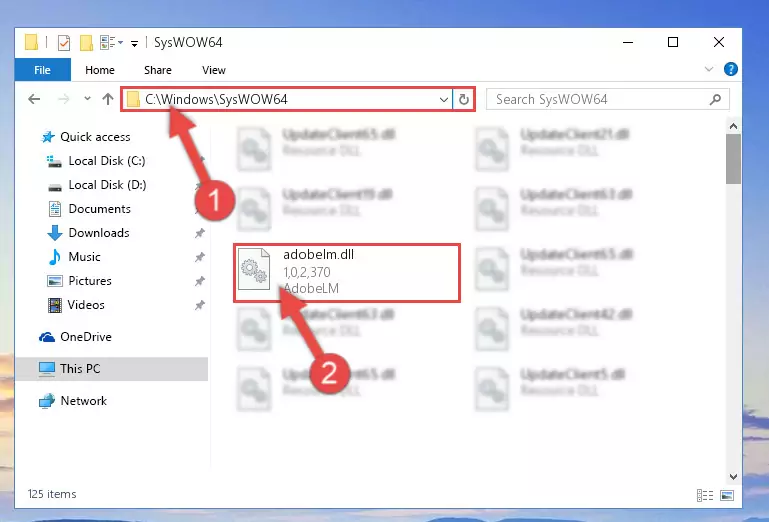Click the folder icon at title bar left
Screen dimensions: 769x522
point(31,42)
